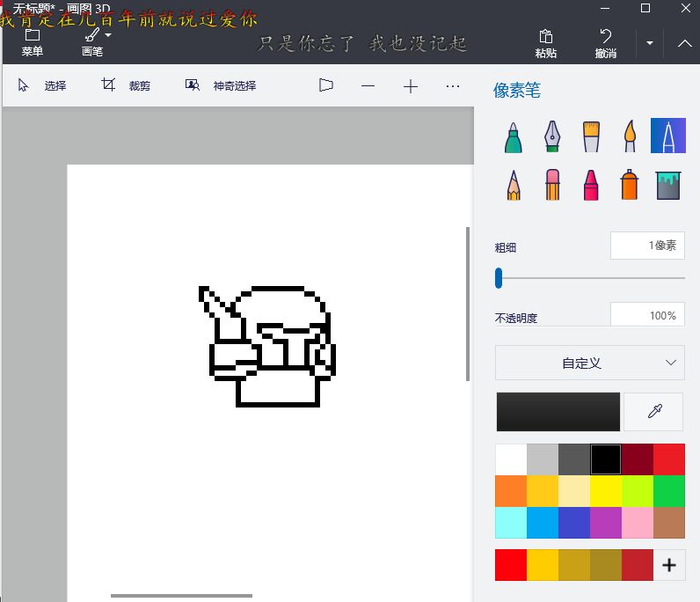Screen dimensions: 700x602
Task: Choose the lime green palette swatch
Action: [x=637, y=491]
